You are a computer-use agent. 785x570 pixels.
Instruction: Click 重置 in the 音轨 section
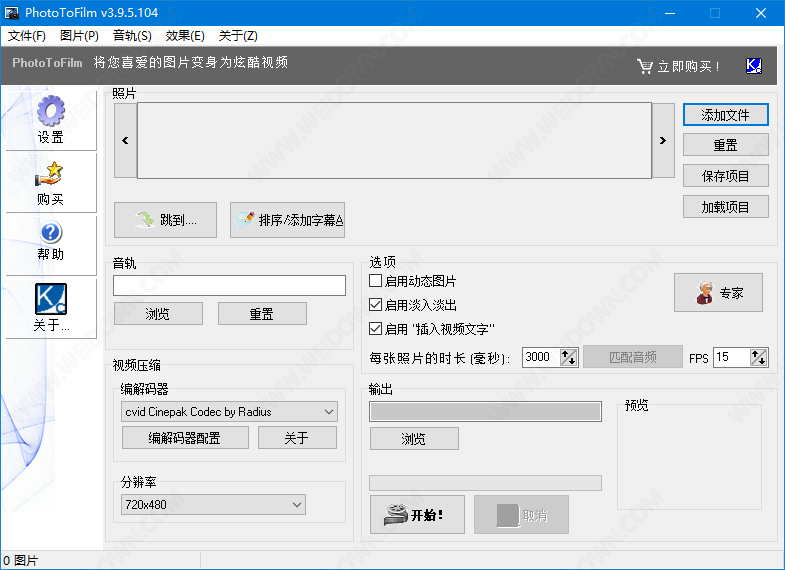coord(262,314)
